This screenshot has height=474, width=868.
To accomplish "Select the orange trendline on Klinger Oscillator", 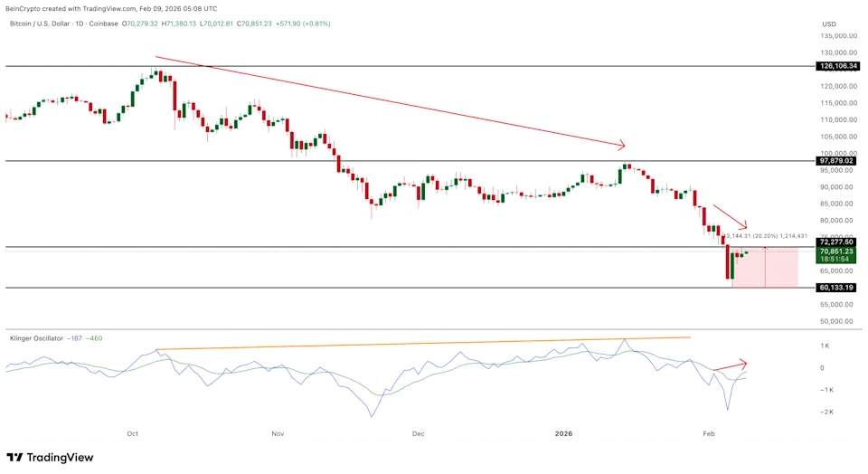I will tap(425, 343).
